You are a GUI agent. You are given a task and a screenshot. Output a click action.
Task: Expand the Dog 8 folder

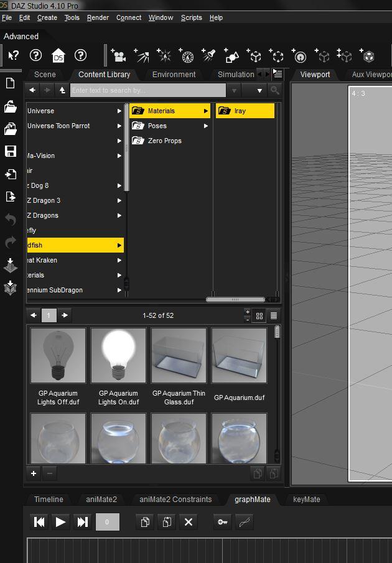pyautogui.click(x=119, y=185)
